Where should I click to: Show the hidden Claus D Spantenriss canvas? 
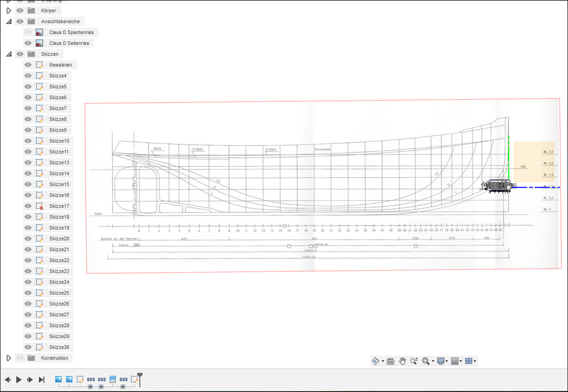point(28,32)
